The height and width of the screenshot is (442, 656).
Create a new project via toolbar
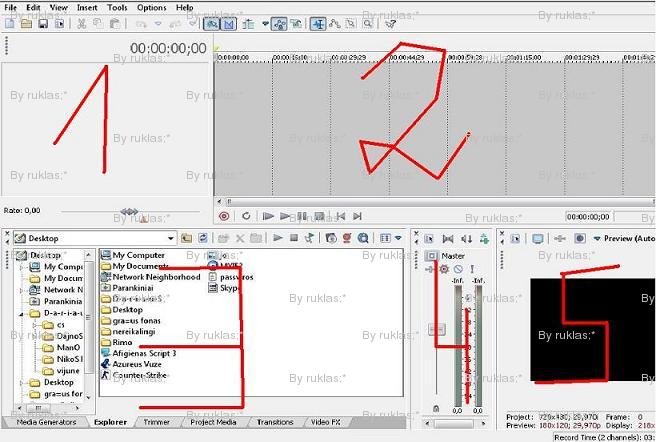pos(9,24)
